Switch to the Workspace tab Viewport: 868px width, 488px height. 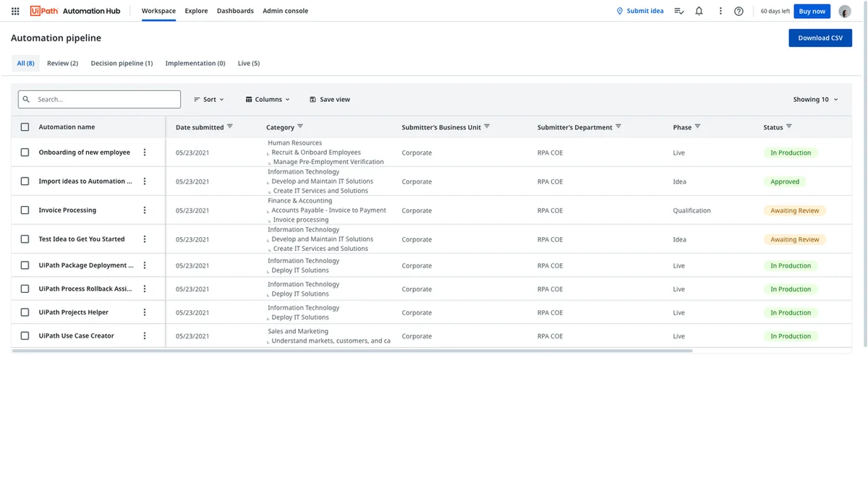(158, 11)
